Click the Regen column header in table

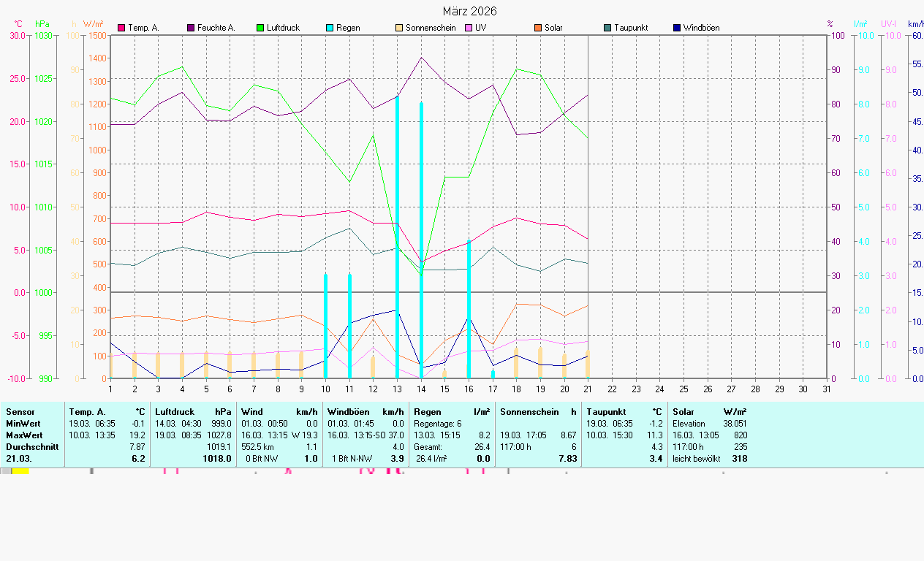coord(428,412)
